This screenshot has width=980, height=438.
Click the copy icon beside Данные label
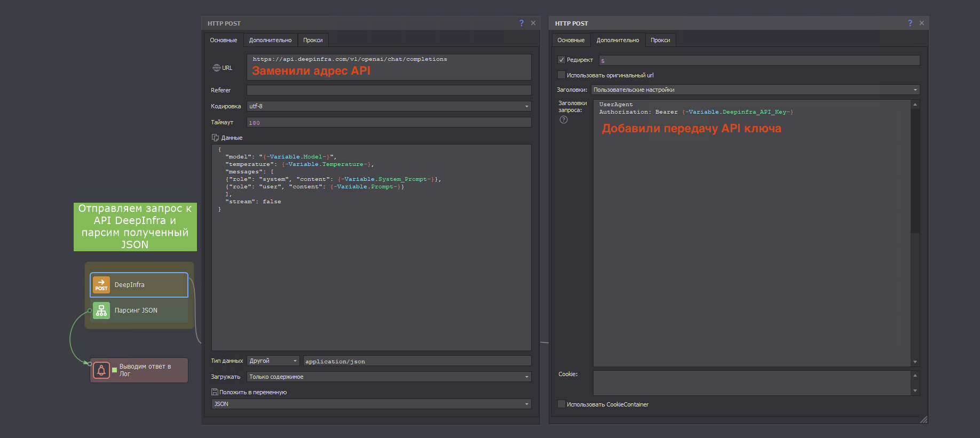[x=215, y=138]
